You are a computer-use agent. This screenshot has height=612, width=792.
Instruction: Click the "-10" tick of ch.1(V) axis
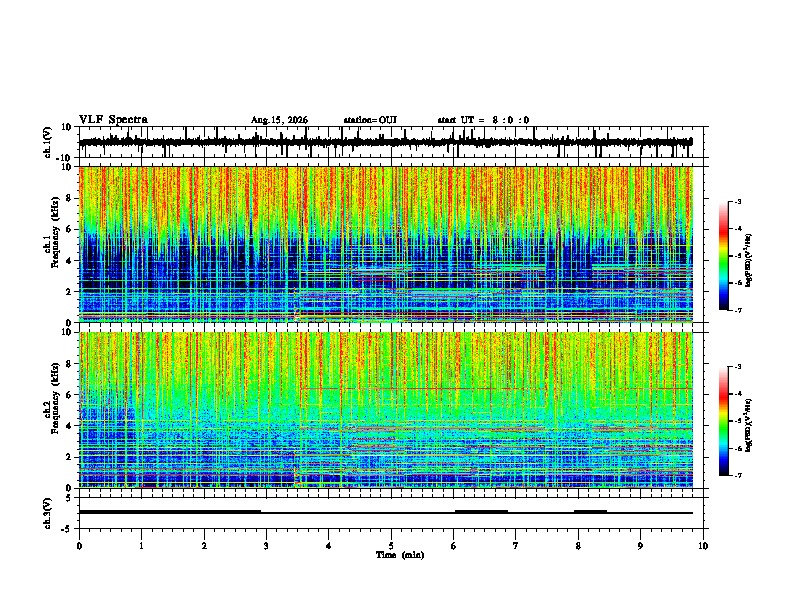pos(65,158)
